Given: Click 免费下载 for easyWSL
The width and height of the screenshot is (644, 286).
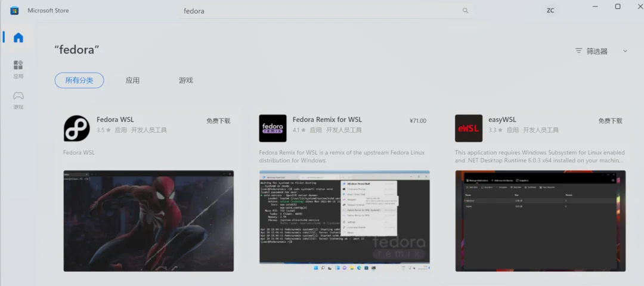Looking at the screenshot, I should (x=611, y=121).
